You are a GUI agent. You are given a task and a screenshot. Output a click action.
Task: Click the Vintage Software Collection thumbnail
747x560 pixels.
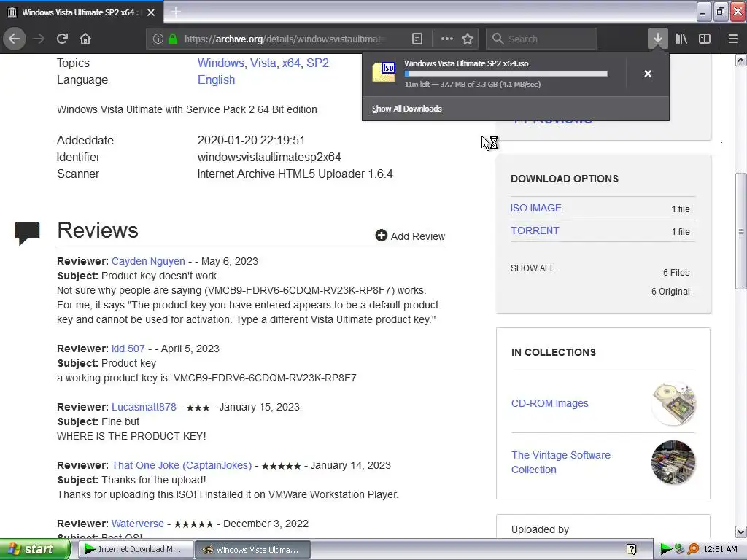(673, 462)
